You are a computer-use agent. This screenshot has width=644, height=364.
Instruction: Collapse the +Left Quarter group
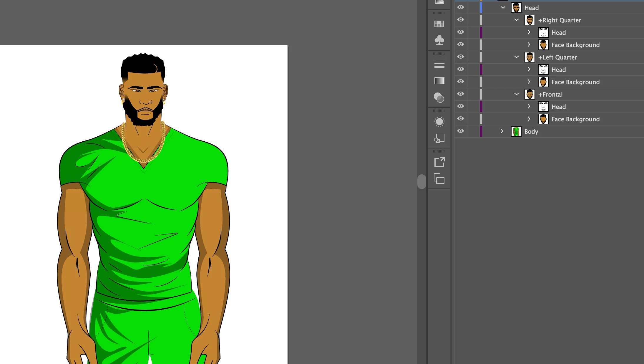[516, 57]
